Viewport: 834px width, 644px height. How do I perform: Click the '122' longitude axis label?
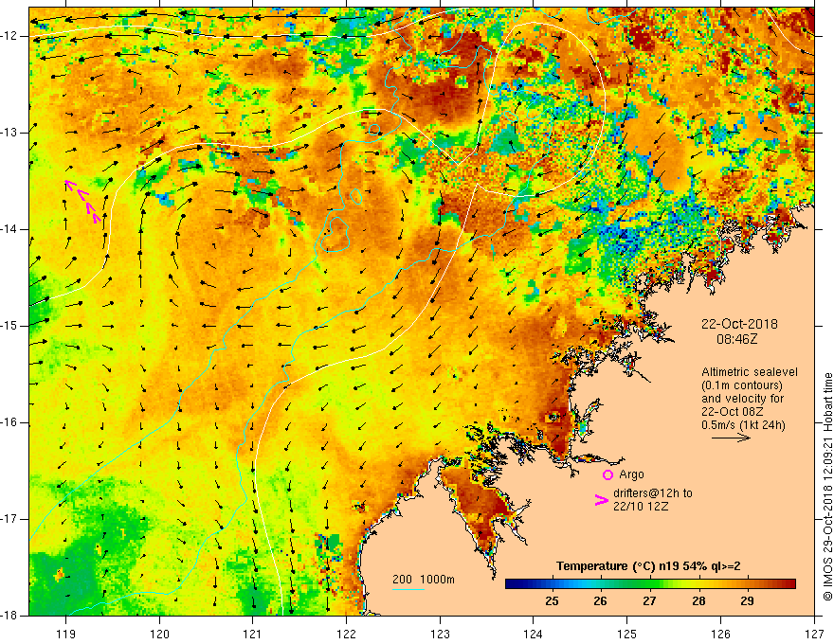tap(346, 634)
